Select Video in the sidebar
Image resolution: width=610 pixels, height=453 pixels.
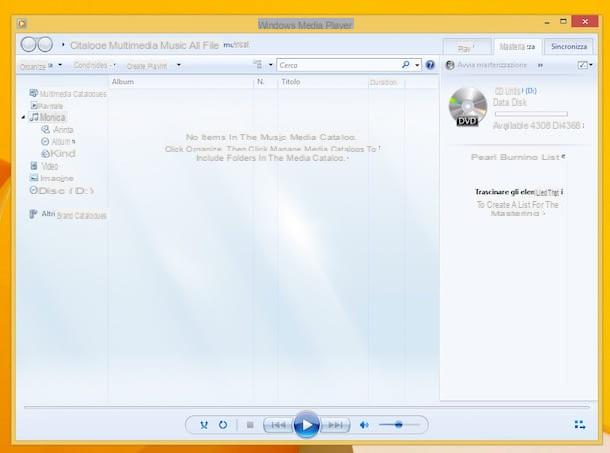(x=44, y=166)
